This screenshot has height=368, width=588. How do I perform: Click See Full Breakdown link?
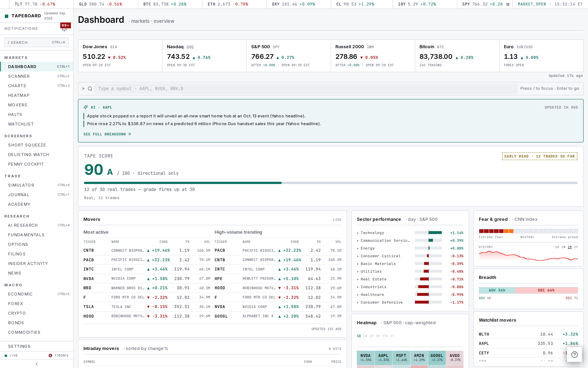click(x=107, y=134)
